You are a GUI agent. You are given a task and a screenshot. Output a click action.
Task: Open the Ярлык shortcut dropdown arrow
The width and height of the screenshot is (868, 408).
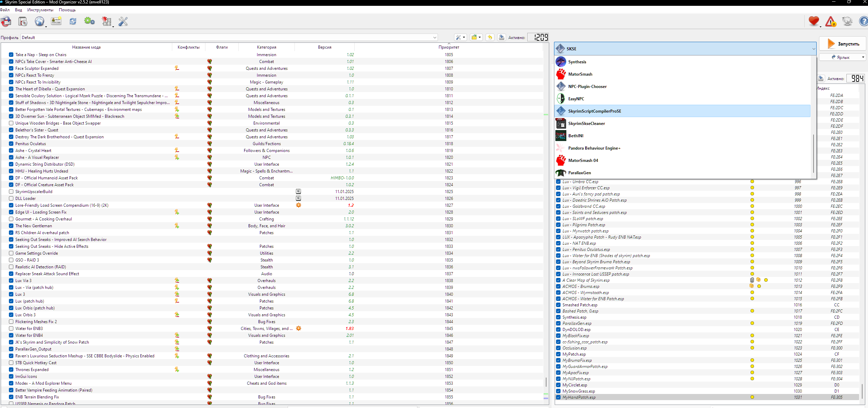pyautogui.click(x=863, y=57)
